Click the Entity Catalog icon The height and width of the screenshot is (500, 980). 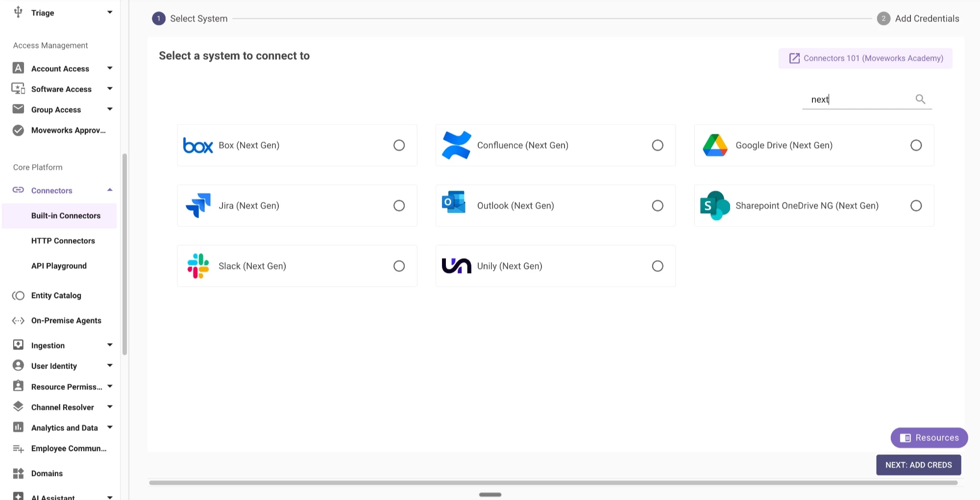coord(18,295)
